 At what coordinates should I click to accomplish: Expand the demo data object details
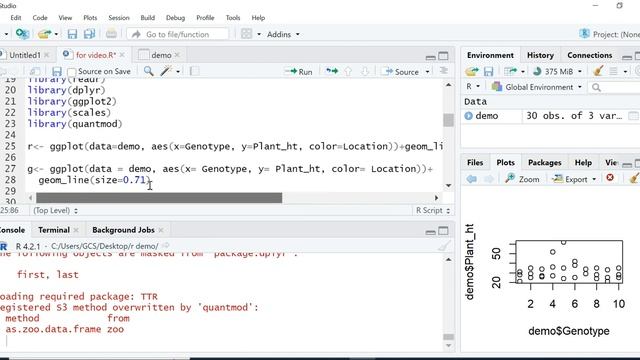click(468, 116)
